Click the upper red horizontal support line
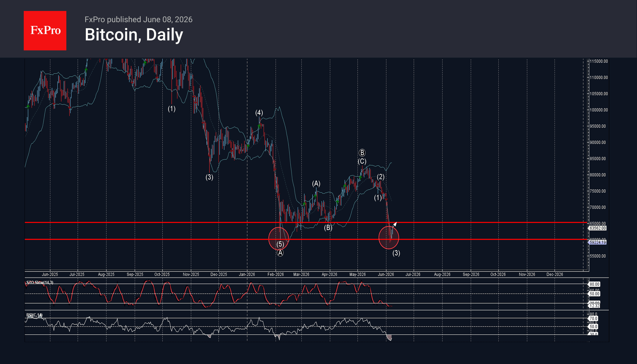 [306, 223]
